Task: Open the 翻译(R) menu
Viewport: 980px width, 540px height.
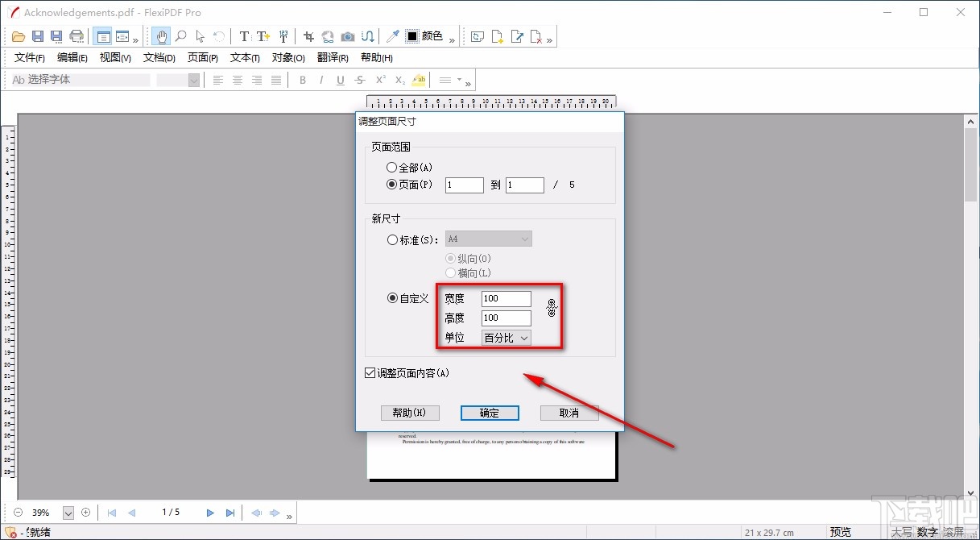Action: tap(331, 57)
